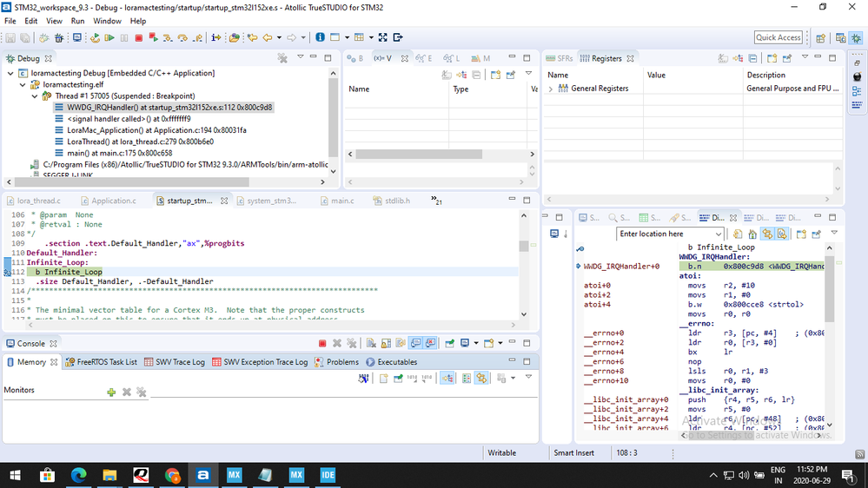Toggle Instruction Stepping Mode
This screenshot has height=488, width=868.
215,37
